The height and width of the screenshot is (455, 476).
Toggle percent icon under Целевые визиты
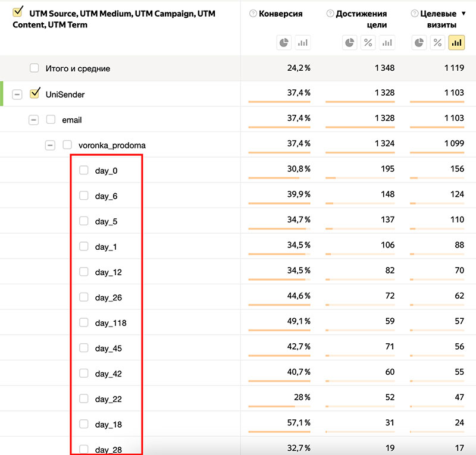pos(437,42)
